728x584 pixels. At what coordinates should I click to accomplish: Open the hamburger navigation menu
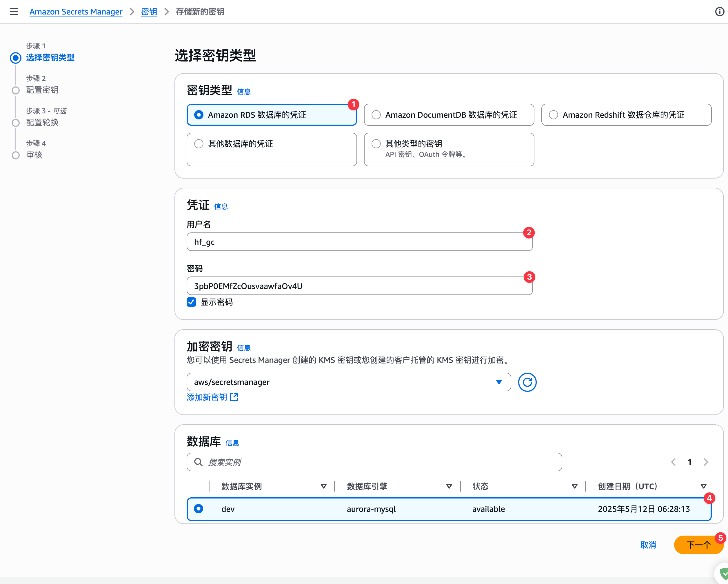click(x=14, y=12)
